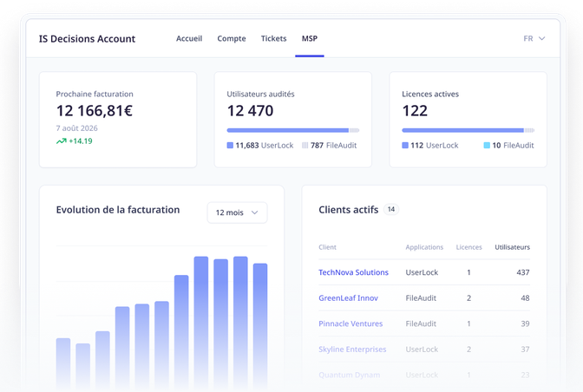Open Quantum Dynam client link
Viewport: 583px width, 392px height.
tap(349, 375)
